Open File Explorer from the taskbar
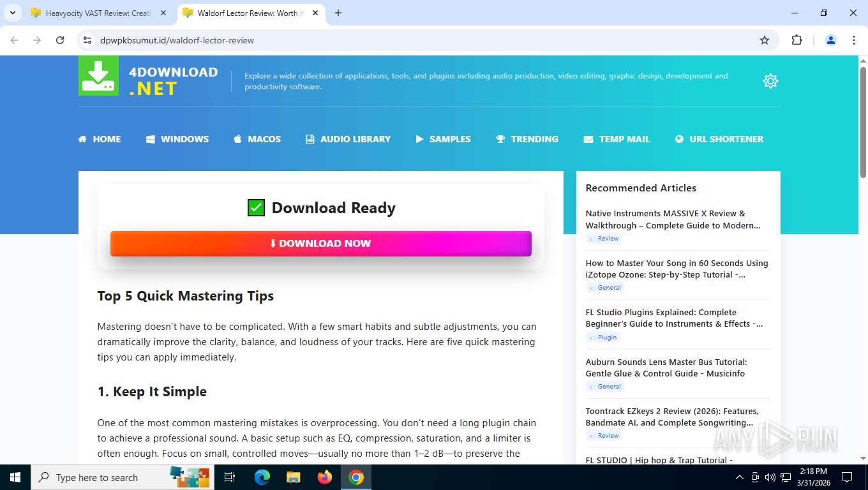This screenshot has width=868, height=490. pos(293,477)
